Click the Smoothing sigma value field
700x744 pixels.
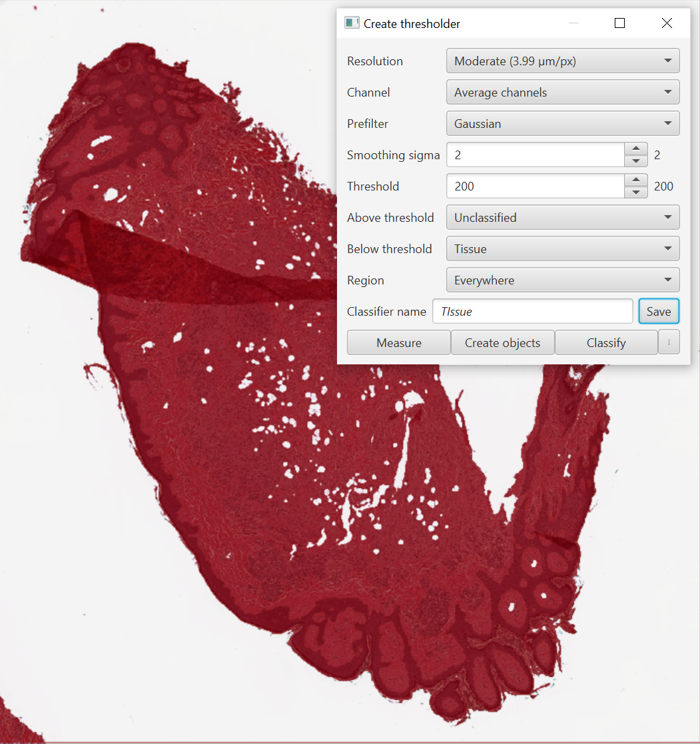[535, 155]
